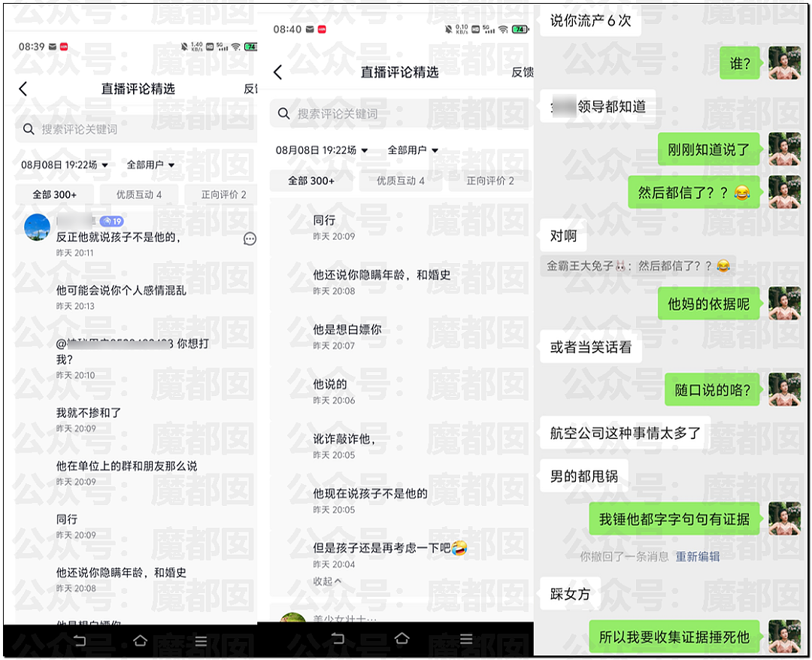Tap mail icon in middle screen status bar
The height and width of the screenshot is (660, 812).
(310, 29)
